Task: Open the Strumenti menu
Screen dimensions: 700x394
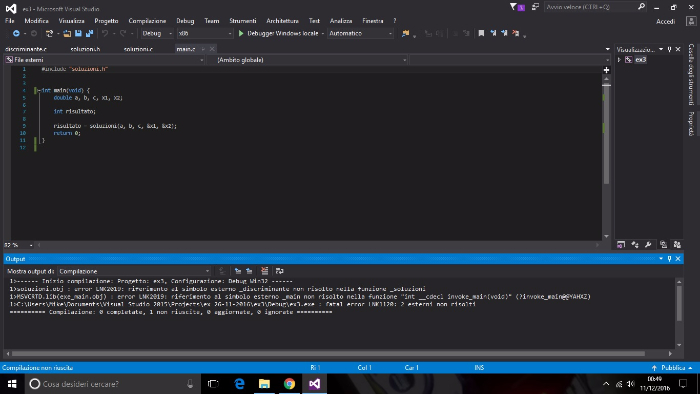Action: pyautogui.click(x=243, y=21)
